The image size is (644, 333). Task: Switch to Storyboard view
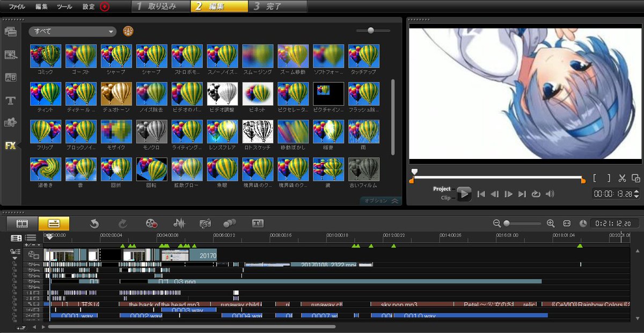22,223
